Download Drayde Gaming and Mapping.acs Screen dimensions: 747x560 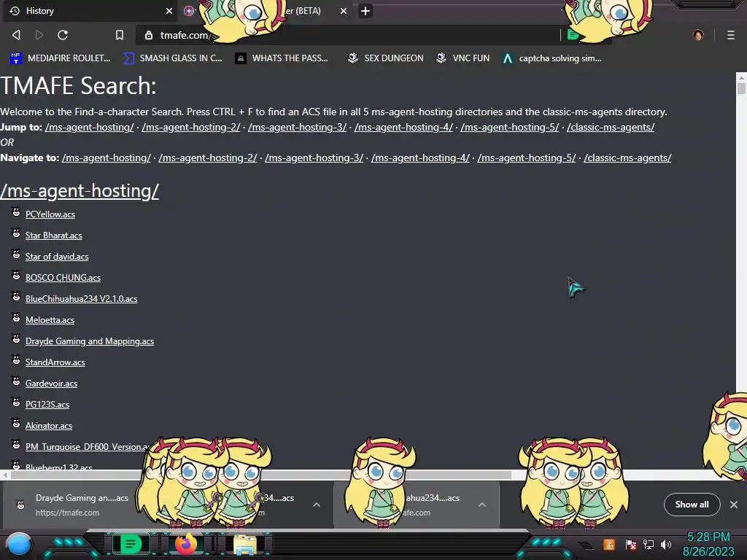click(x=90, y=341)
